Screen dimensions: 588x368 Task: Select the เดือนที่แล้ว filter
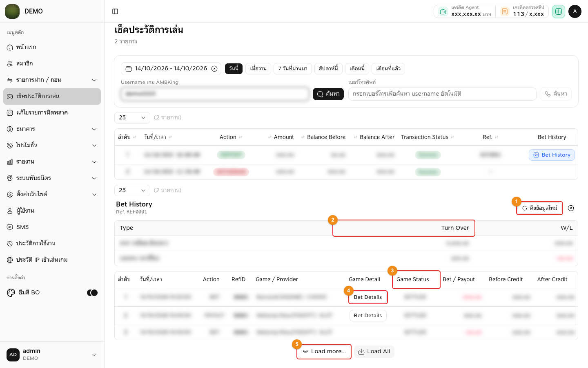tap(388, 69)
